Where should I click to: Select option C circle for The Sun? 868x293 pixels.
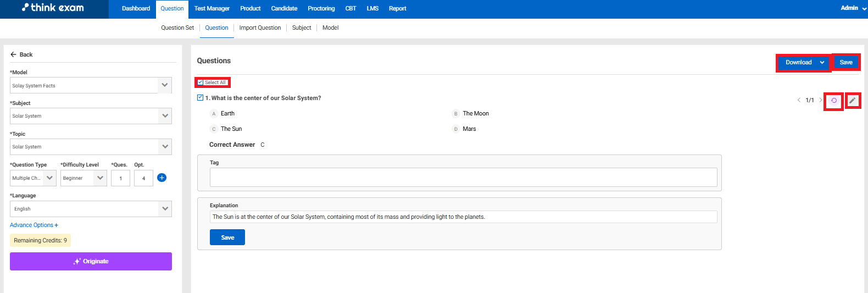point(214,129)
